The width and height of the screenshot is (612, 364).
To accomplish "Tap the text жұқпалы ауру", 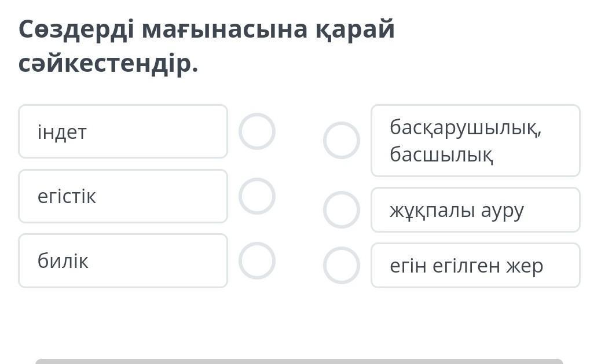I will pos(457,210).
